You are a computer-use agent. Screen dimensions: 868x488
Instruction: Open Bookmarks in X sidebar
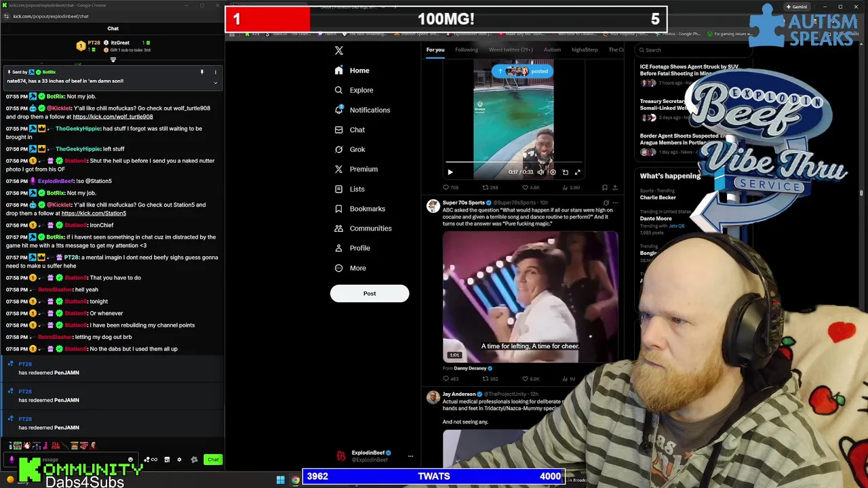pos(359,209)
